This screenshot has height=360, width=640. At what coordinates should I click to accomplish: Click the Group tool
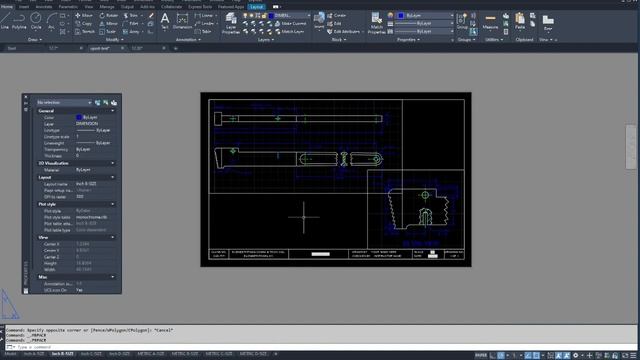(462, 21)
